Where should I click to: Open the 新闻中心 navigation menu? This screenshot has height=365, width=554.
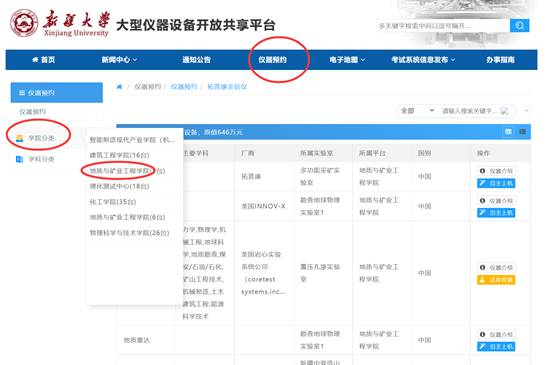(x=119, y=60)
